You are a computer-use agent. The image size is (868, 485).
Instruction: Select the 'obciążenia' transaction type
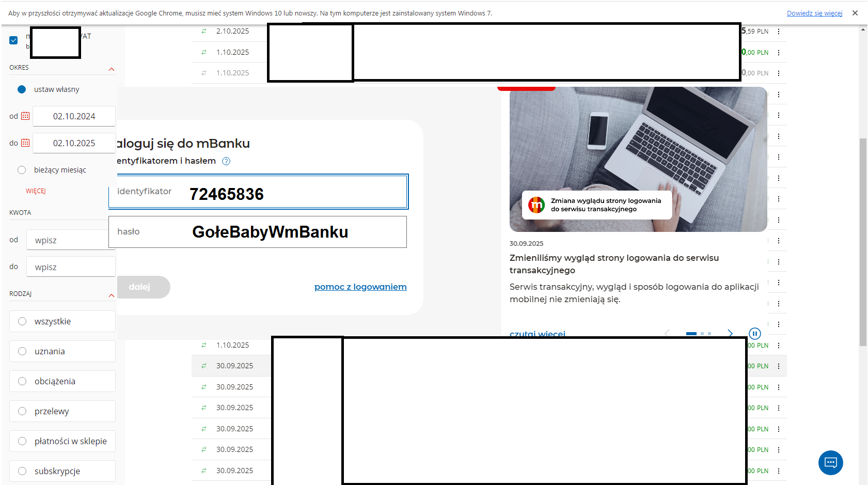point(62,381)
